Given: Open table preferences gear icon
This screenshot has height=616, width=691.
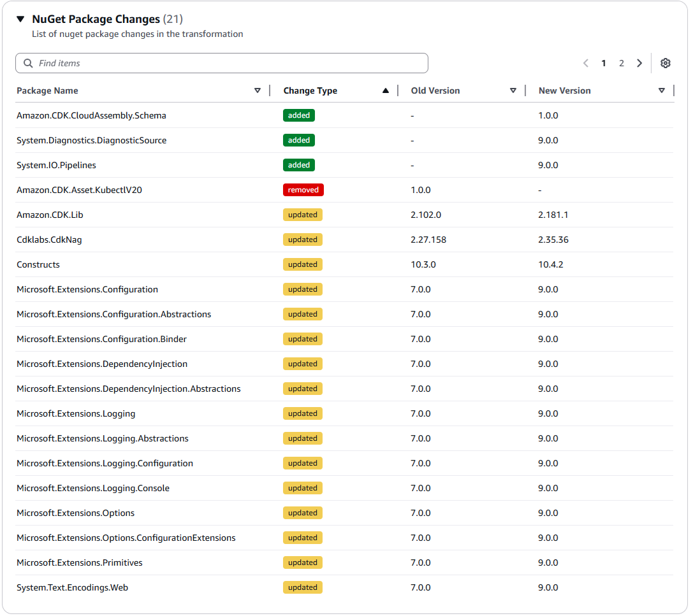Looking at the screenshot, I should [x=666, y=63].
